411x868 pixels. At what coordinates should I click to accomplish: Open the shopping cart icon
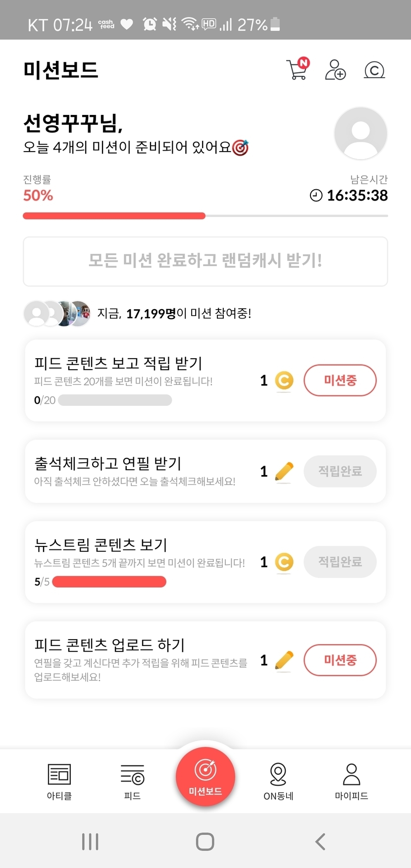click(x=297, y=69)
